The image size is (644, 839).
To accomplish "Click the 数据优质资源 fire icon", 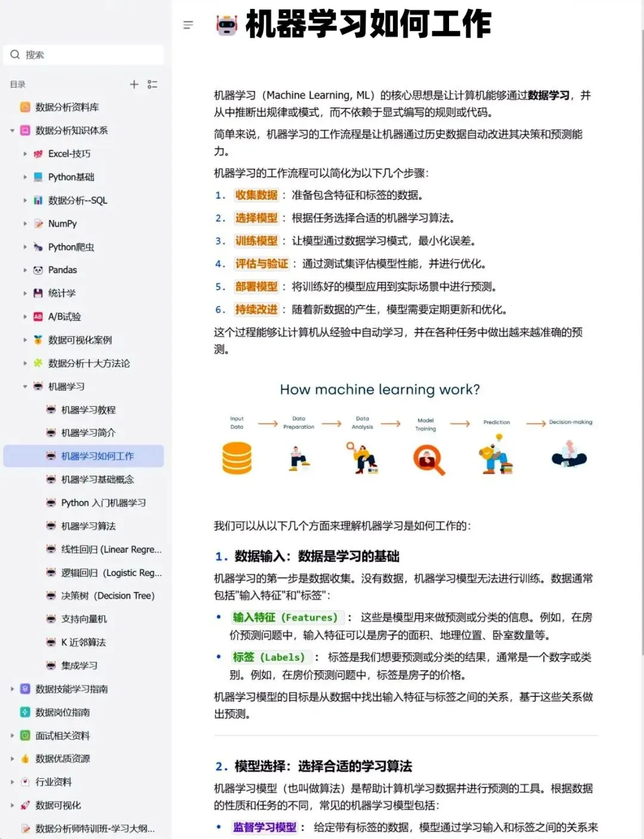I will click(25, 758).
